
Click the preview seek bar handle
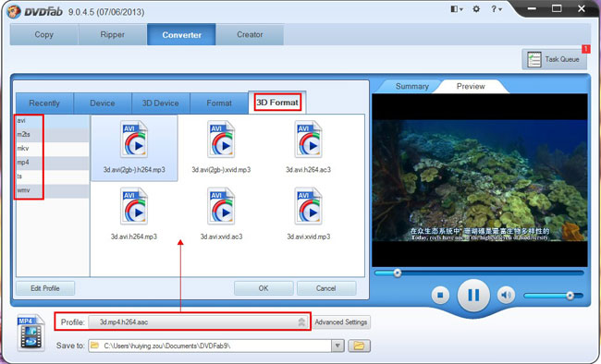[397, 273]
